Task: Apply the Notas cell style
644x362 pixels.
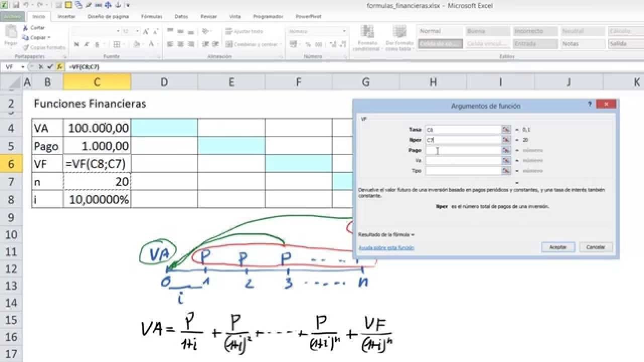Action: tap(583, 44)
